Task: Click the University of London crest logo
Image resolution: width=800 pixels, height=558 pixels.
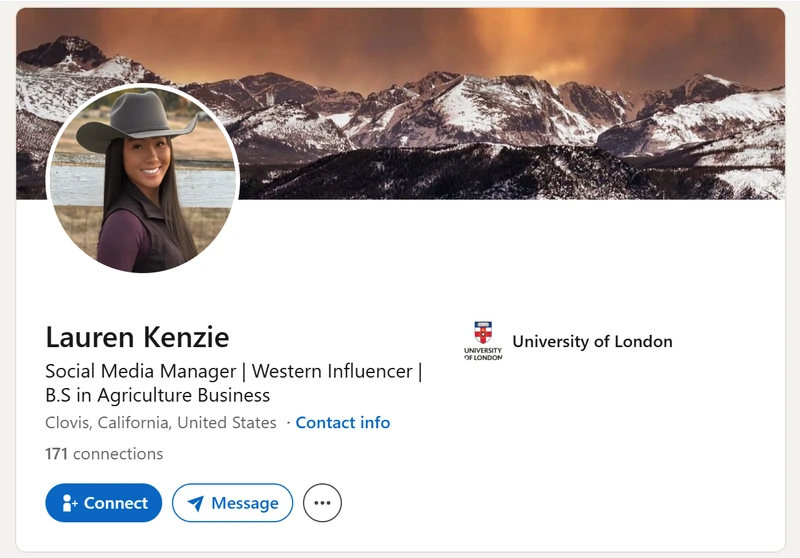Action: pos(483,341)
